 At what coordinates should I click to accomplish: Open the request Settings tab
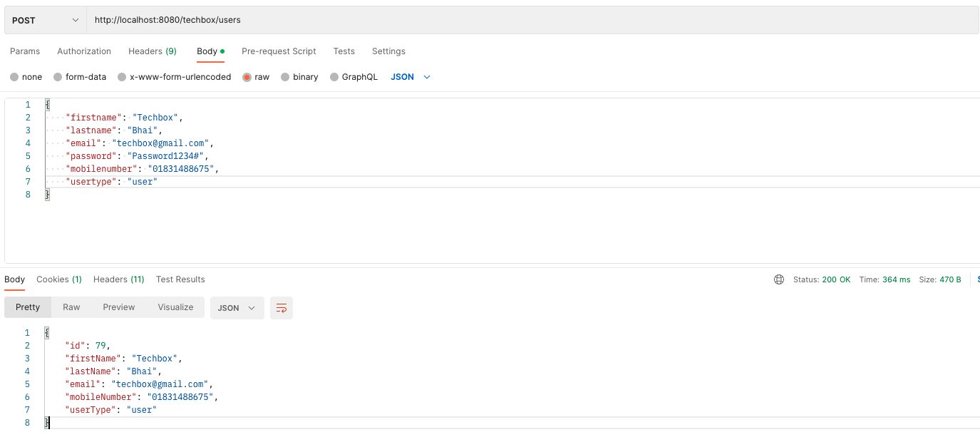click(388, 51)
